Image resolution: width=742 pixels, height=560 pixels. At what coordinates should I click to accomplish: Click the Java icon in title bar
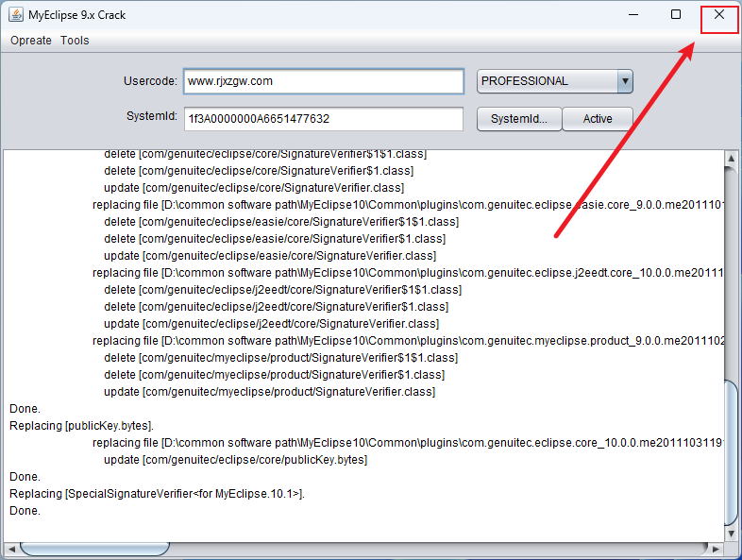(16, 15)
